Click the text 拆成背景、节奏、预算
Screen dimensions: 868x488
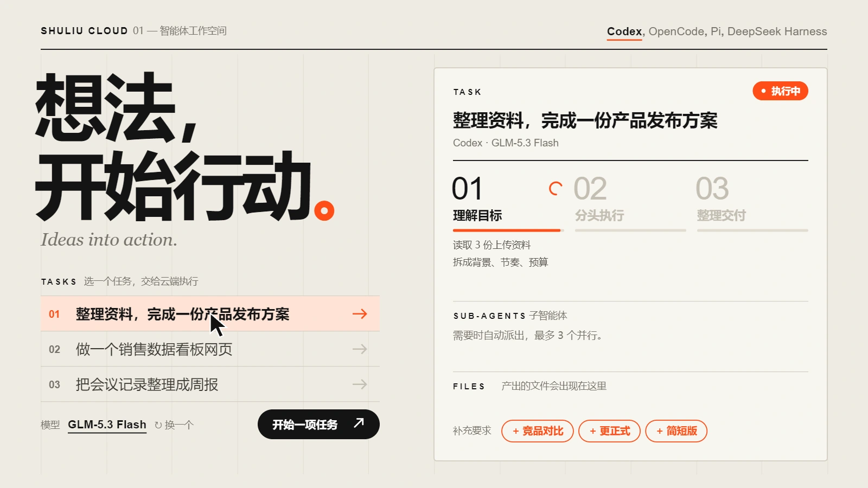500,262
